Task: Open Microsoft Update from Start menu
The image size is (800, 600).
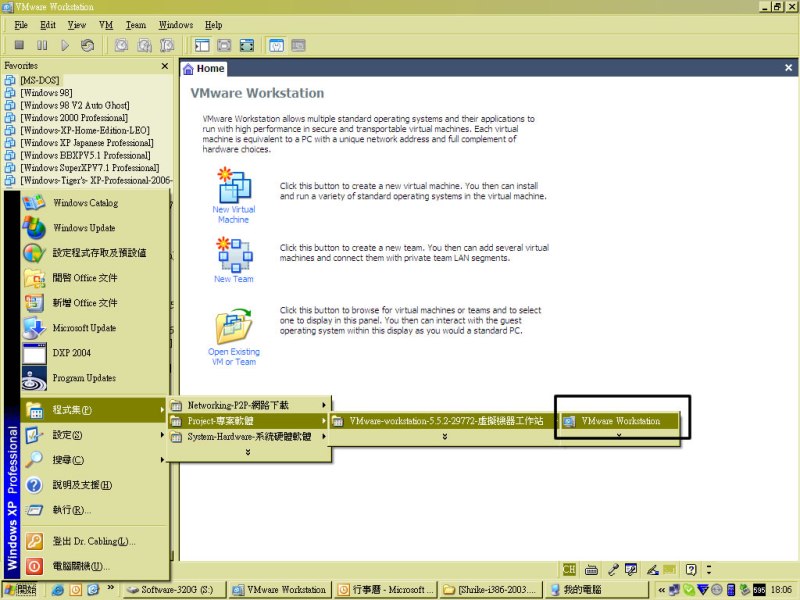Action: 94,328
